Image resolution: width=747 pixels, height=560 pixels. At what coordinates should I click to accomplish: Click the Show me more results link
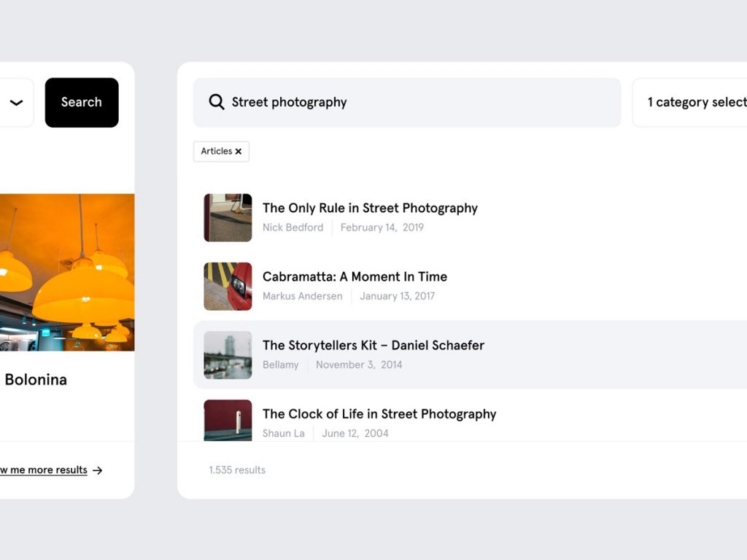click(44, 470)
